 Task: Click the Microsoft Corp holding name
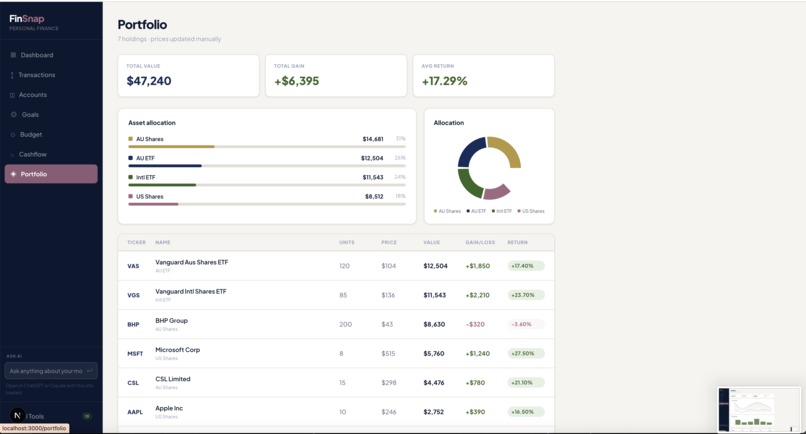tap(177, 350)
